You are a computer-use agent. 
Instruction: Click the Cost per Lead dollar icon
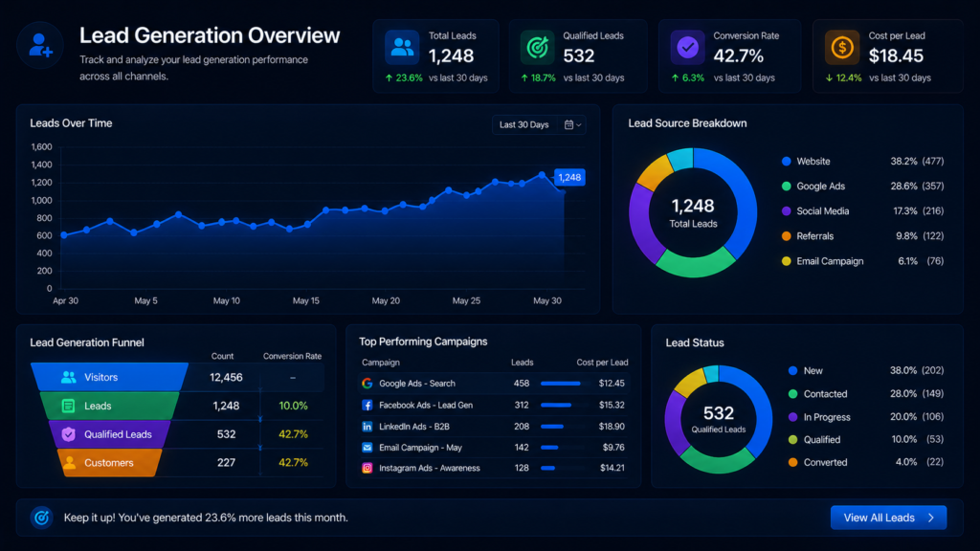point(842,48)
